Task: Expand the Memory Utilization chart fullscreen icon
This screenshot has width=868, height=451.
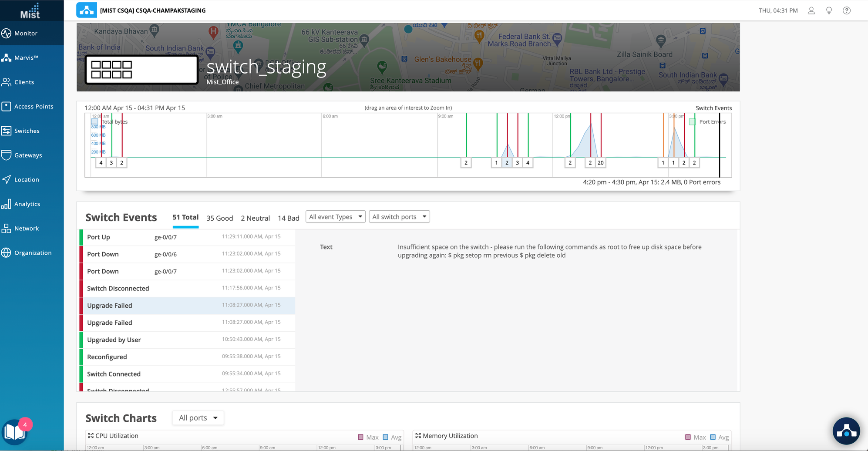Action: pyautogui.click(x=418, y=436)
